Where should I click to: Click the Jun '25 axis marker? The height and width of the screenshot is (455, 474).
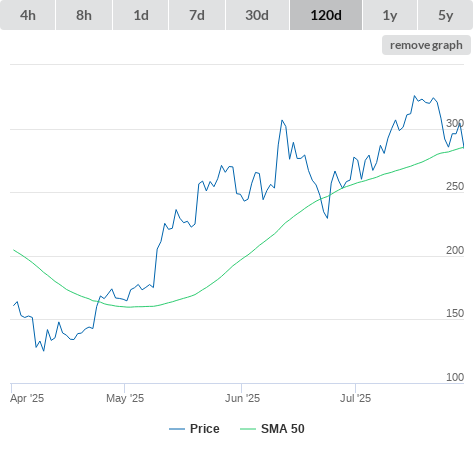(x=242, y=398)
